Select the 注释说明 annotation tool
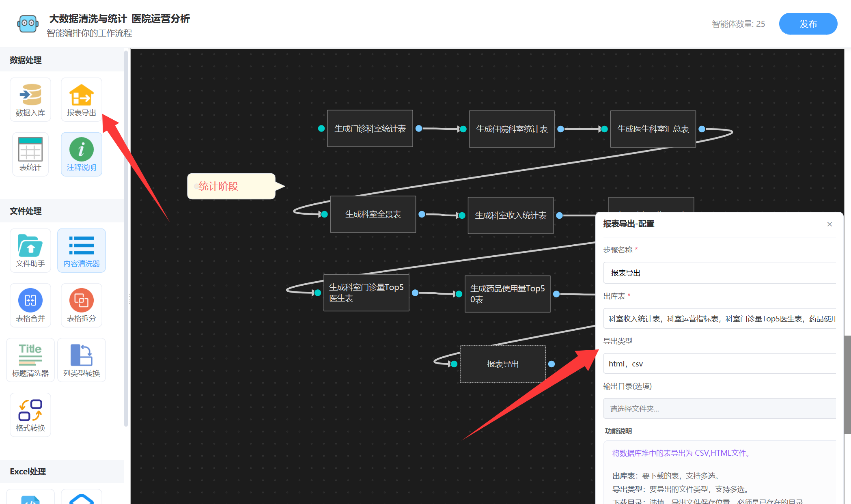Image resolution: width=851 pixels, height=504 pixels. [82, 154]
